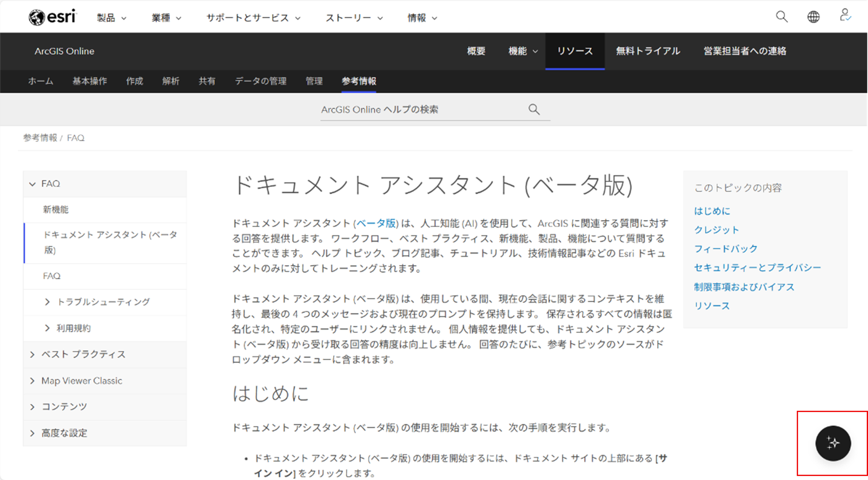This screenshot has width=868, height=480.
Task: Switch to the ホーム help tab
Action: click(x=40, y=81)
